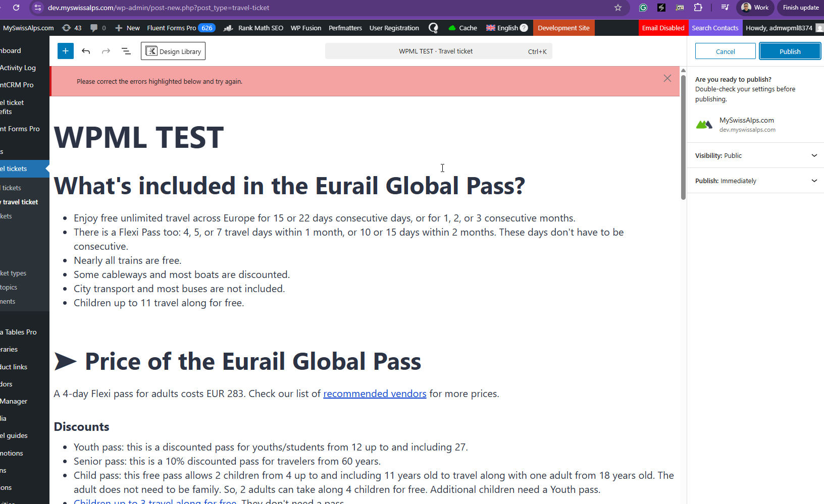Click the Youth pass bullet text
824x504 pixels.
coord(271,447)
